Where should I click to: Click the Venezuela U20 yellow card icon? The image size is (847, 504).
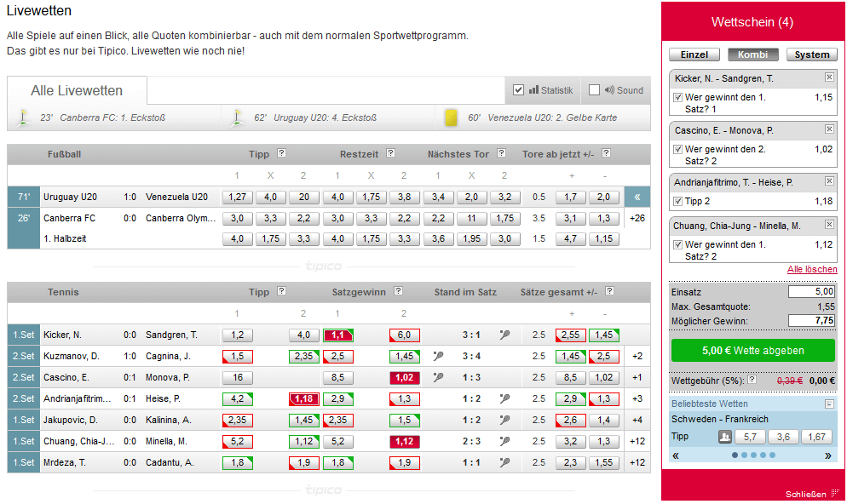click(x=451, y=117)
